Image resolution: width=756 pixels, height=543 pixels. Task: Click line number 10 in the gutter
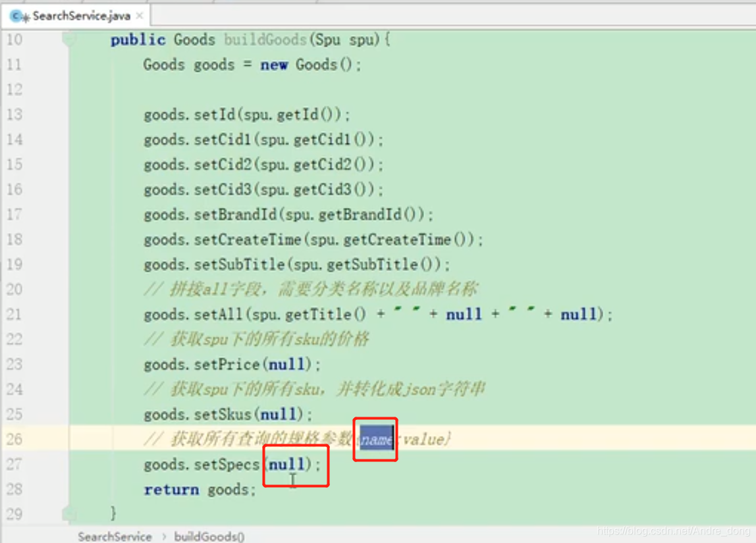[x=14, y=39]
